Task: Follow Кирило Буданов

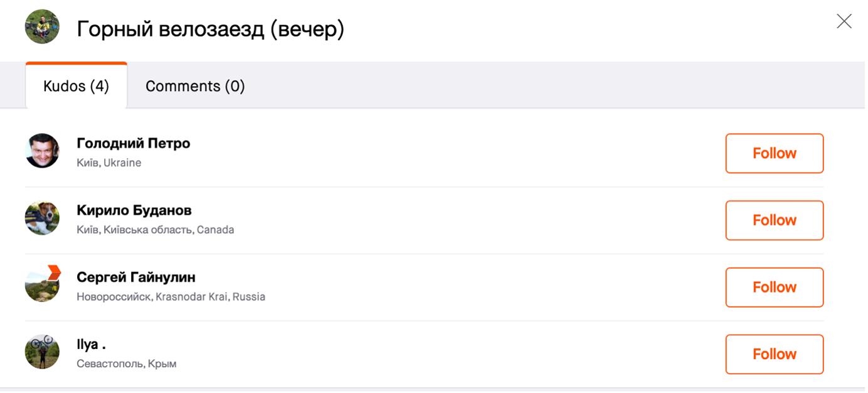Action: point(774,220)
